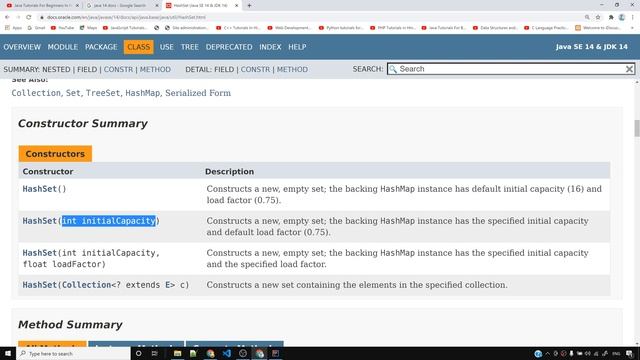
Task: Expand the bookmarks overflow chevron
Action: (632, 28)
